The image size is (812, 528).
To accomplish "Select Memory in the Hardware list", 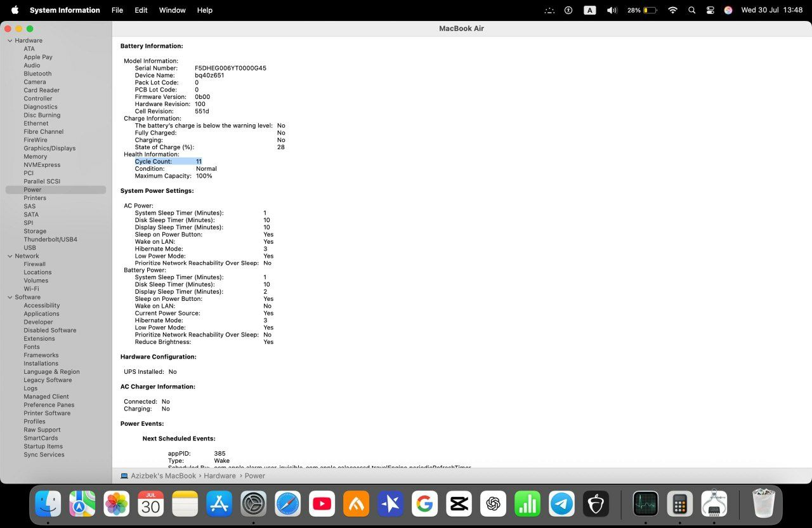I will (36, 157).
